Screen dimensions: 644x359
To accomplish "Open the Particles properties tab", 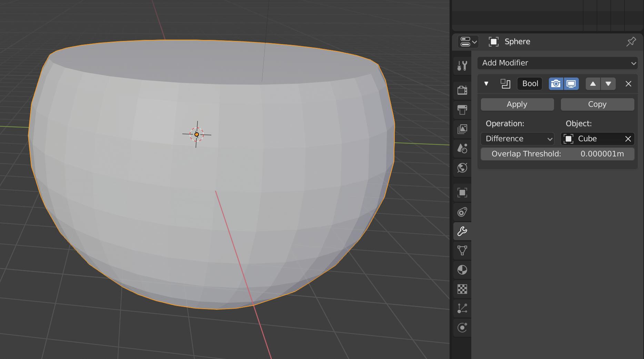I will [462, 308].
